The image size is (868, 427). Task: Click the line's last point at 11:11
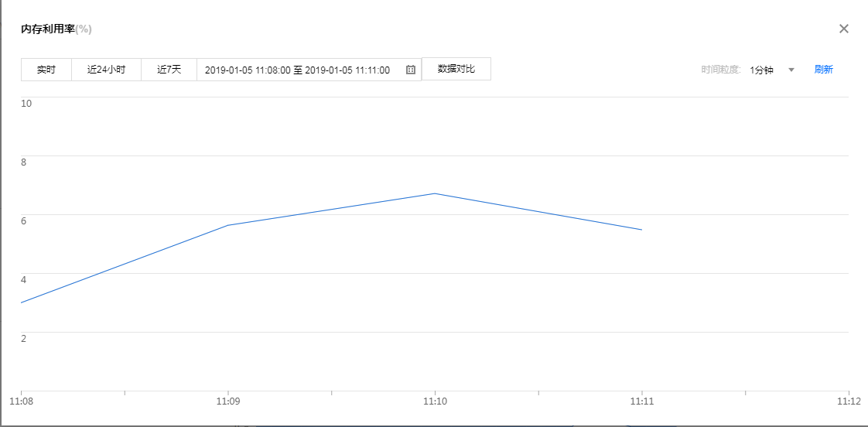[x=641, y=230]
